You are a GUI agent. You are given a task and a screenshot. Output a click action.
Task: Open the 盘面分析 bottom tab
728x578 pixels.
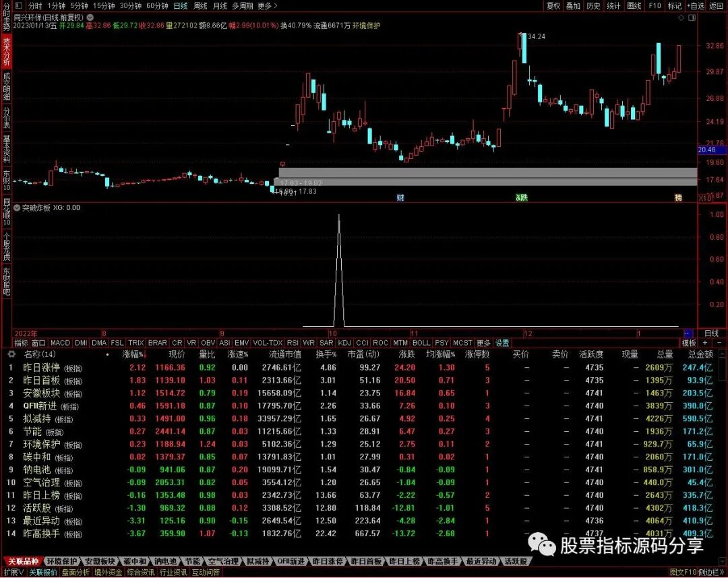click(x=75, y=573)
